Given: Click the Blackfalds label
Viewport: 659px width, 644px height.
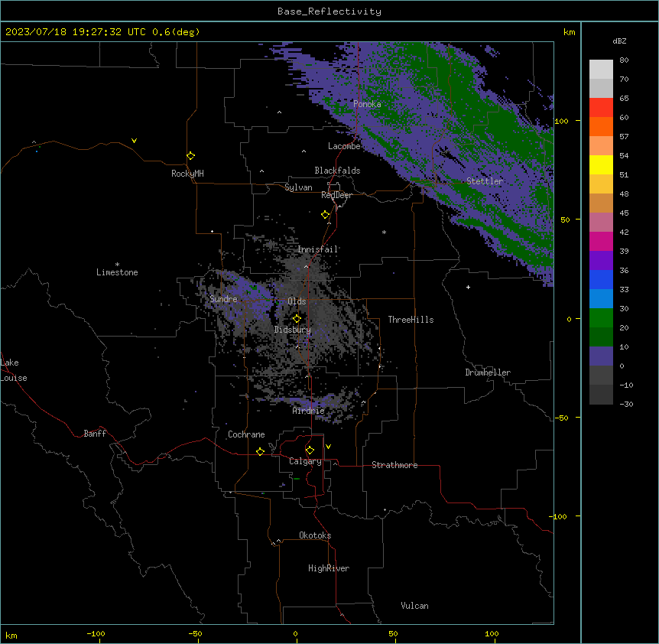Looking at the screenshot, I should point(337,171).
